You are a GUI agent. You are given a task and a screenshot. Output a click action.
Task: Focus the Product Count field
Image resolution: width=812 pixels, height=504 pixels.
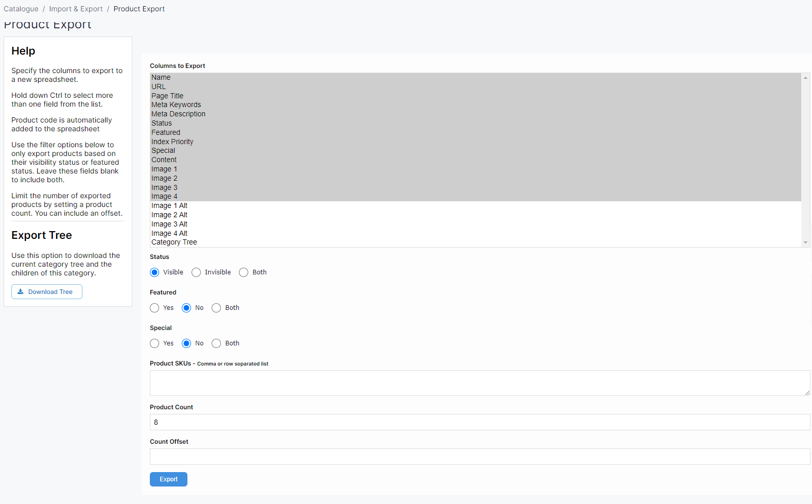coord(479,422)
